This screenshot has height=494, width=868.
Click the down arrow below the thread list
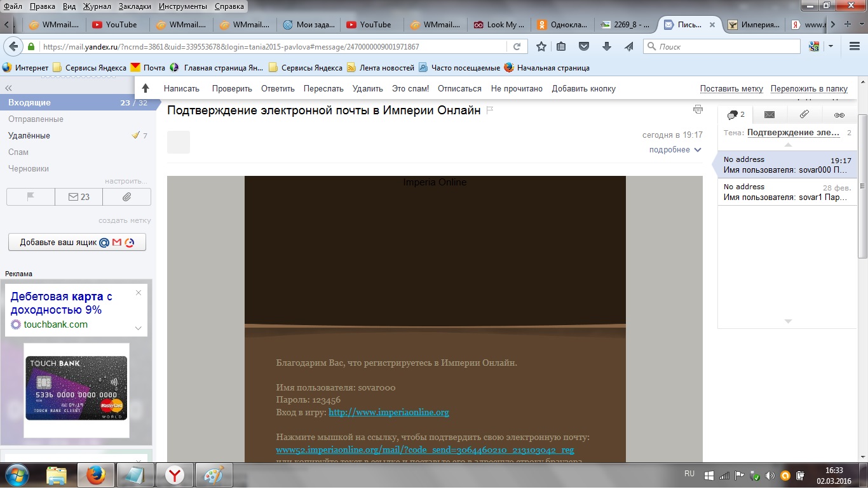click(788, 321)
